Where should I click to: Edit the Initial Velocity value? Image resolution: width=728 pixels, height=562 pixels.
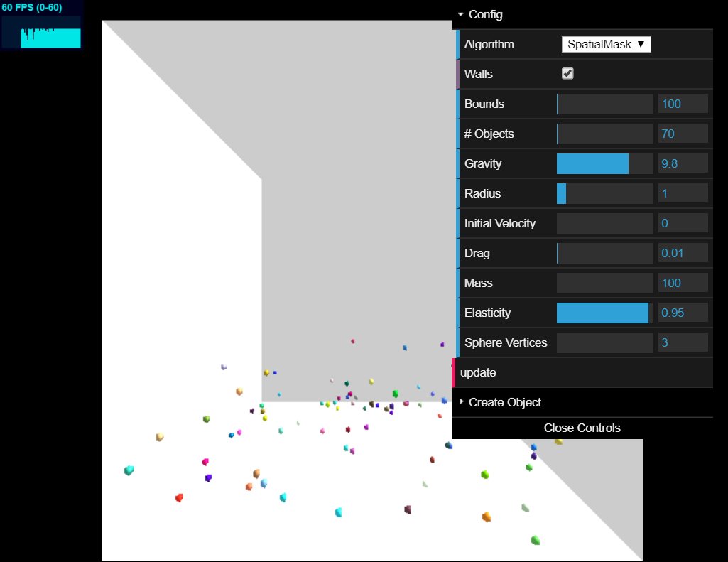(683, 222)
